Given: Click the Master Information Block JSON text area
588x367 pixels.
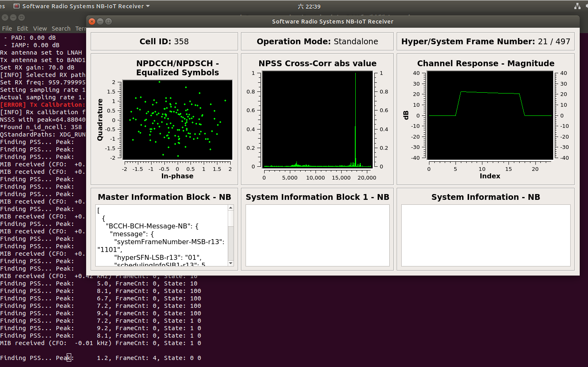Looking at the screenshot, I should click(162, 235).
